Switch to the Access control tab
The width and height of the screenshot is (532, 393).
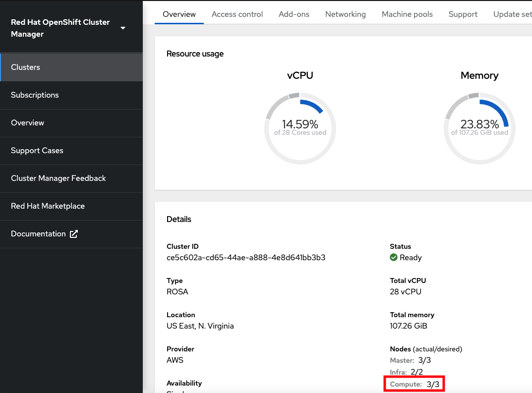pyautogui.click(x=237, y=14)
